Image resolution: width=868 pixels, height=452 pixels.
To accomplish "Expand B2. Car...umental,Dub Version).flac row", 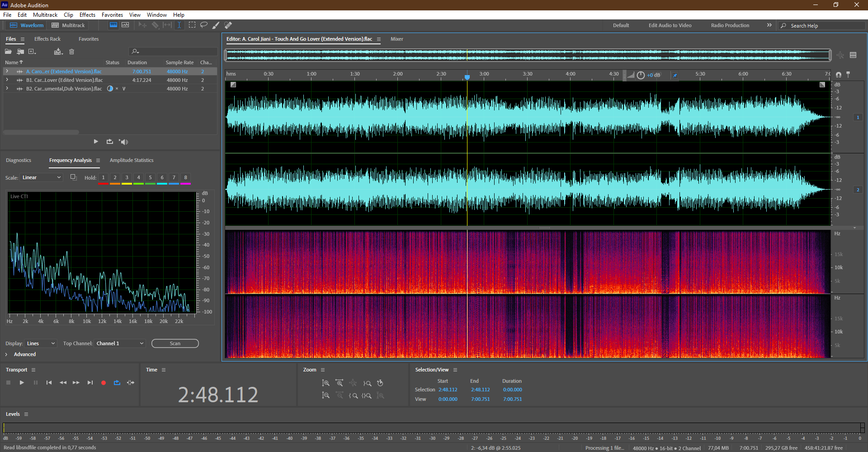I will [7, 89].
